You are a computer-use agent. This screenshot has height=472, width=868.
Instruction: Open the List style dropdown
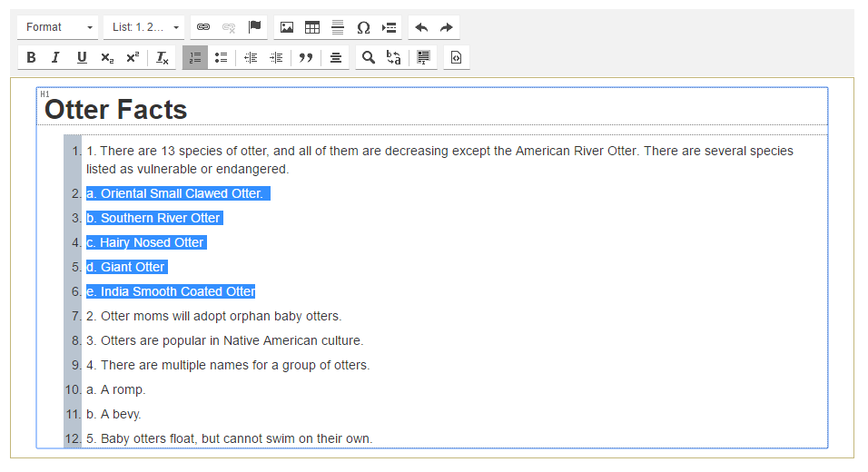click(x=144, y=27)
